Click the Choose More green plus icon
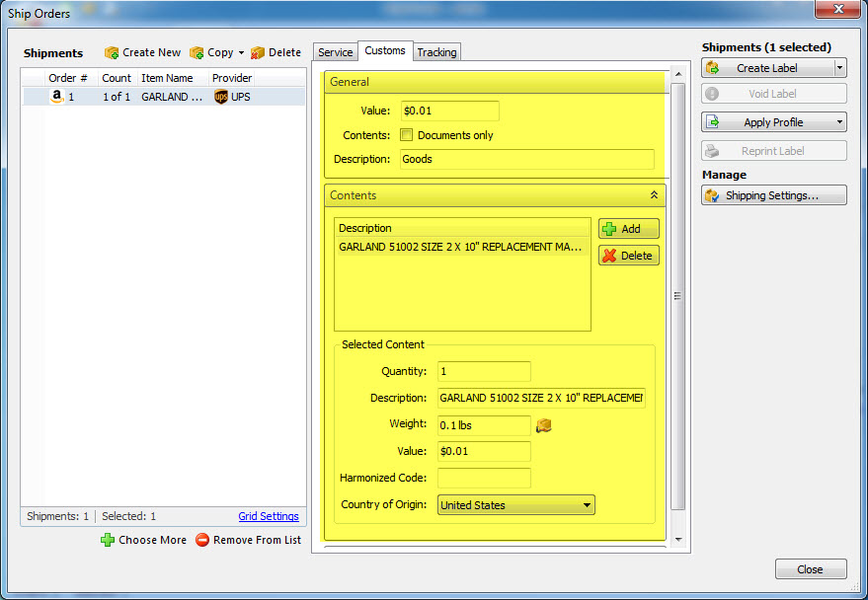This screenshot has height=600, width=868. (x=107, y=540)
